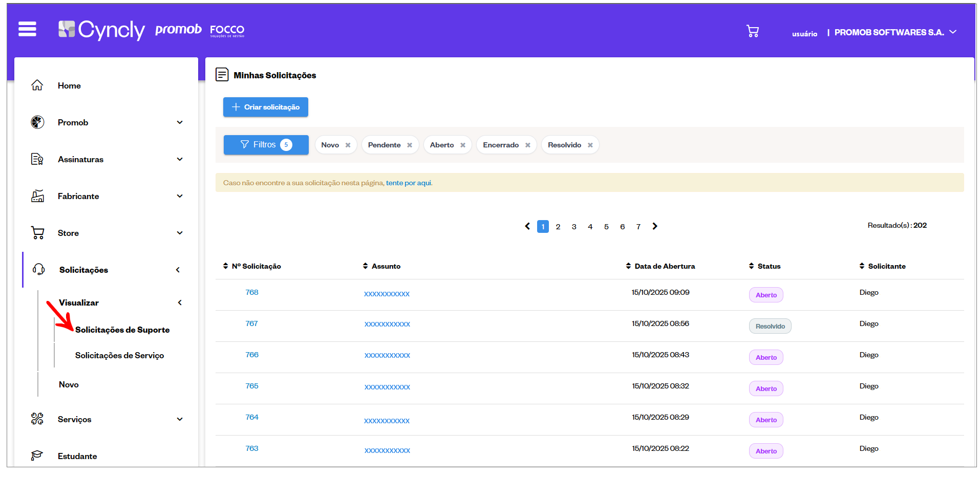Click the Solicitações headset icon
The image size is (980, 477).
point(38,270)
